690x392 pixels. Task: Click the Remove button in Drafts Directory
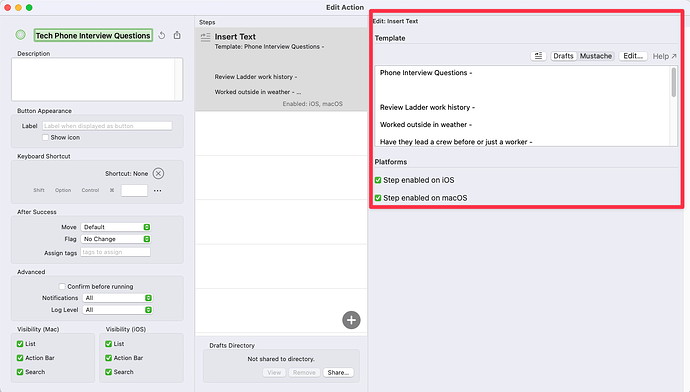click(x=304, y=372)
